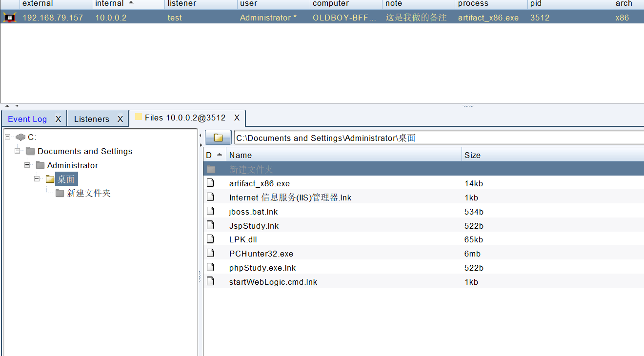Select startWebLogic.cmd.lnk file name
Image resolution: width=644 pixels, height=356 pixels.
click(x=273, y=282)
